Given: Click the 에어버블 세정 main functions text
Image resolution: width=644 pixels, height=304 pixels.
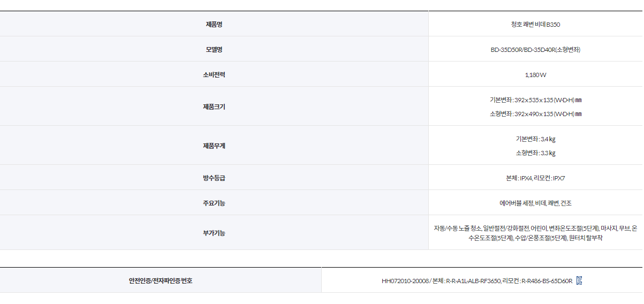Looking at the screenshot, I should 535,203.
